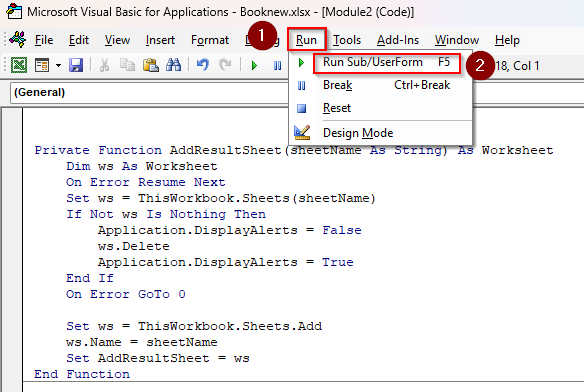
Task: Open the Format menu
Action: [x=210, y=40]
